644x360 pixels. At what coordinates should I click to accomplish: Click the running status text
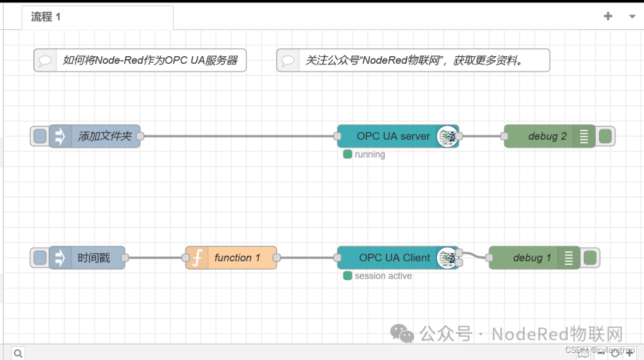[370, 155]
